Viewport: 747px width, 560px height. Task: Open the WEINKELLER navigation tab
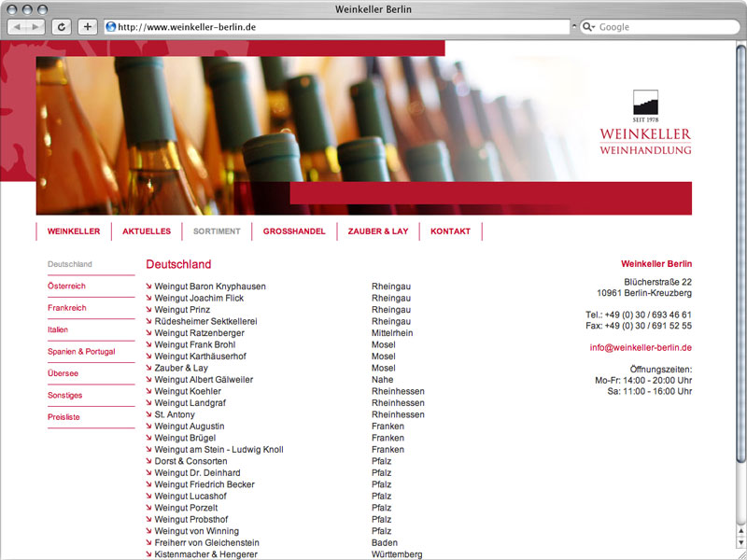[74, 231]
